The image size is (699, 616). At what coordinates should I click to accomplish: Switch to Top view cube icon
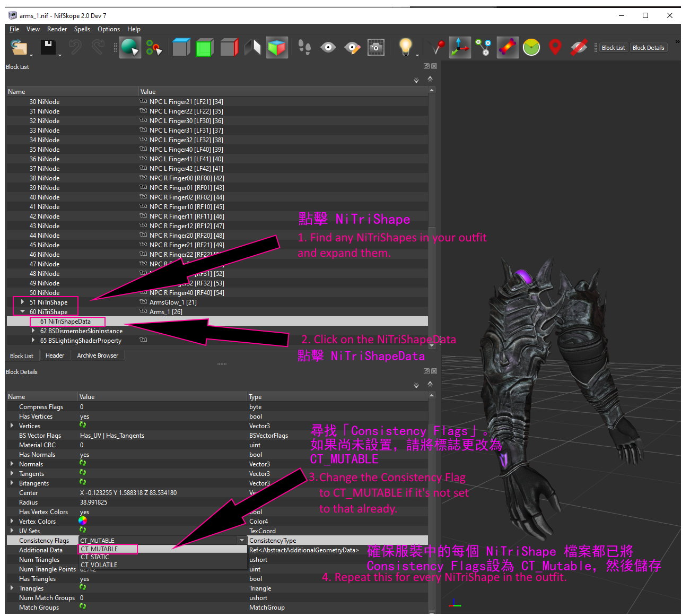click(x=181, y=48)
